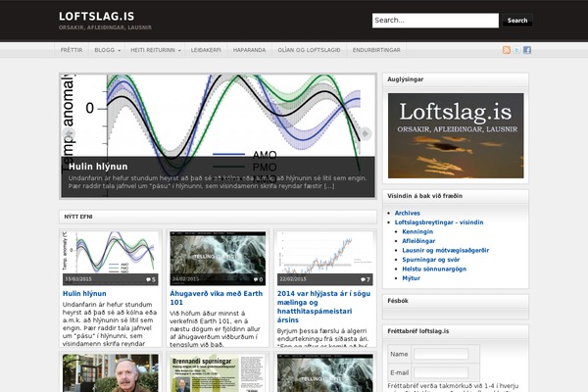Viewport: 588px width, 392px height.
Task: Click the Brennandi spurningar thumbnail
Action: pyautogui.click(x=218, y=372)
